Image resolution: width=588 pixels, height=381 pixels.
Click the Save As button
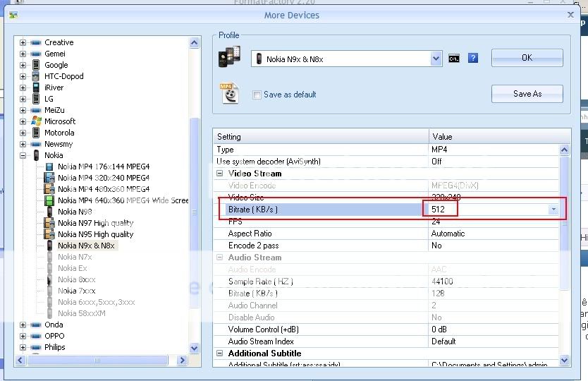coord(527,94)
